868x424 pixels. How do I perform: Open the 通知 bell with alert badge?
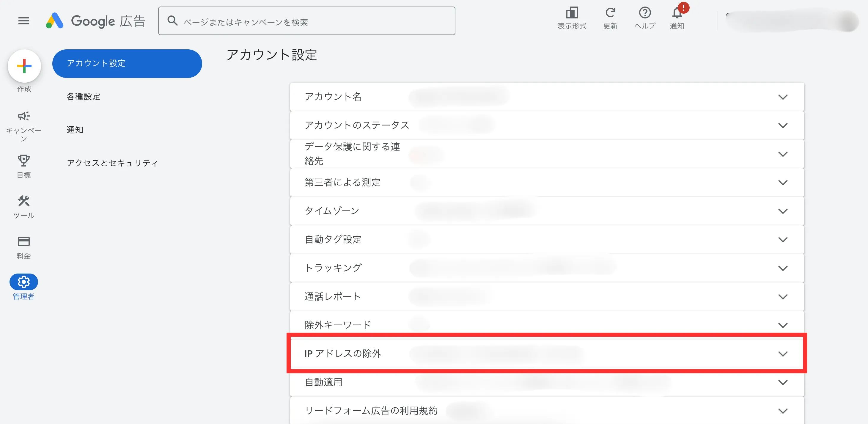click(x=677, y=13)
